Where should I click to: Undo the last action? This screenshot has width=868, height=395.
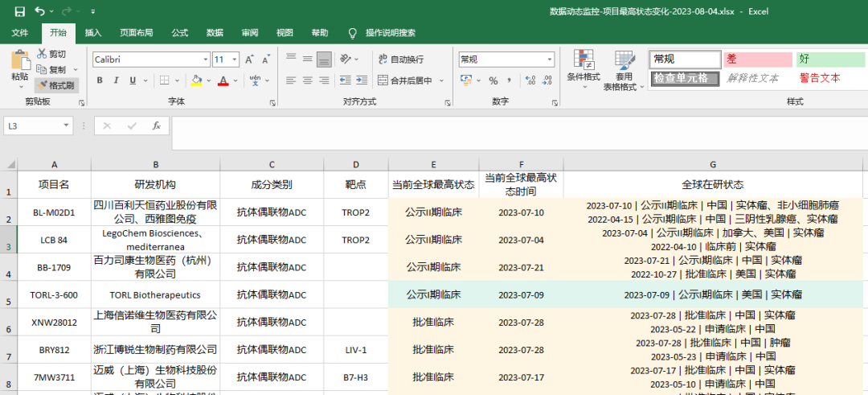[39, 11]
